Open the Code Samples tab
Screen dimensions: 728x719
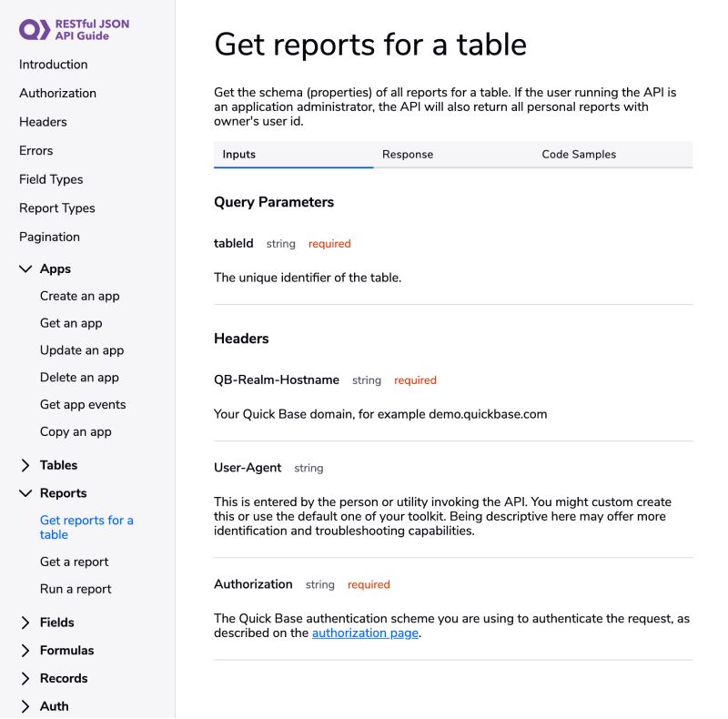pos(579,155)
